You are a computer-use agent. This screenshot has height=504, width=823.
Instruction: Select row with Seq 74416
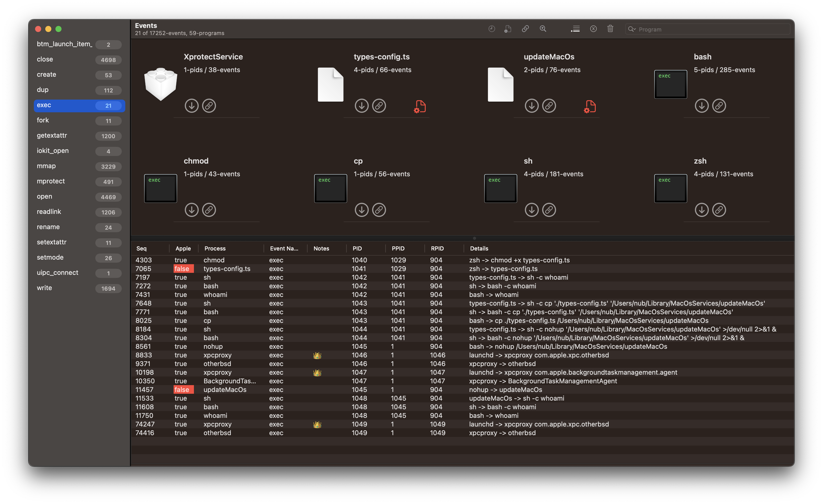click(x=462, y=433)
